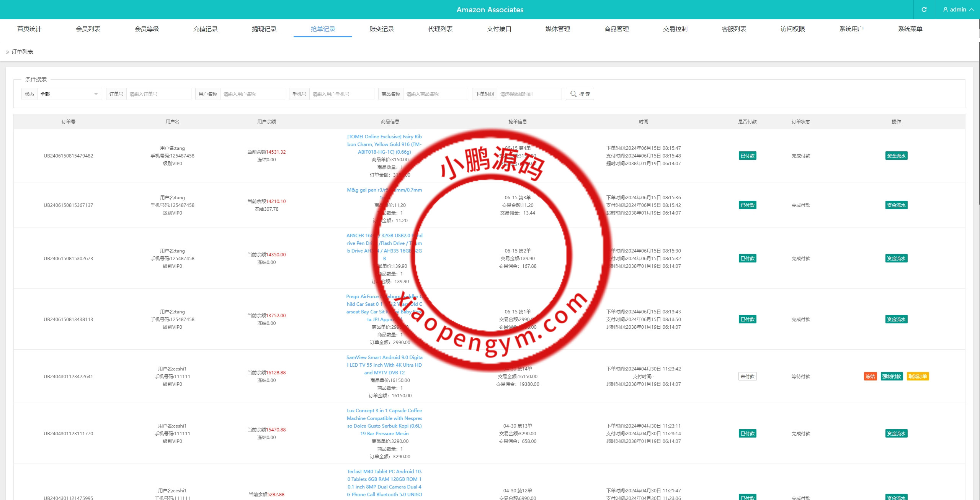980x500 pixels.
Task: Type in the 订单号 input field
Action: click(x=158, y=94)
